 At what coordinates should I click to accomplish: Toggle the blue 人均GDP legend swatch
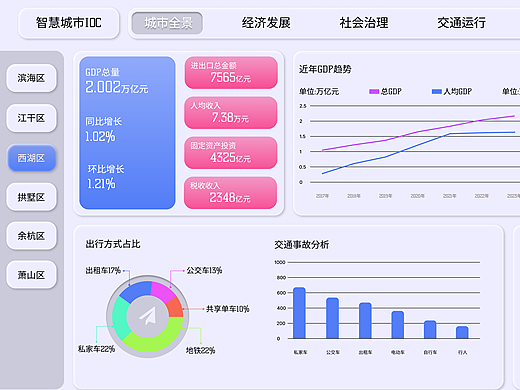437,91
